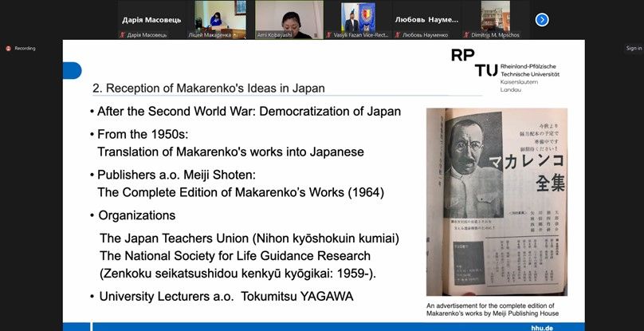Viewport: 644px width, 331px height.
Task: Click the Sign in link
Action: (633, 48)
